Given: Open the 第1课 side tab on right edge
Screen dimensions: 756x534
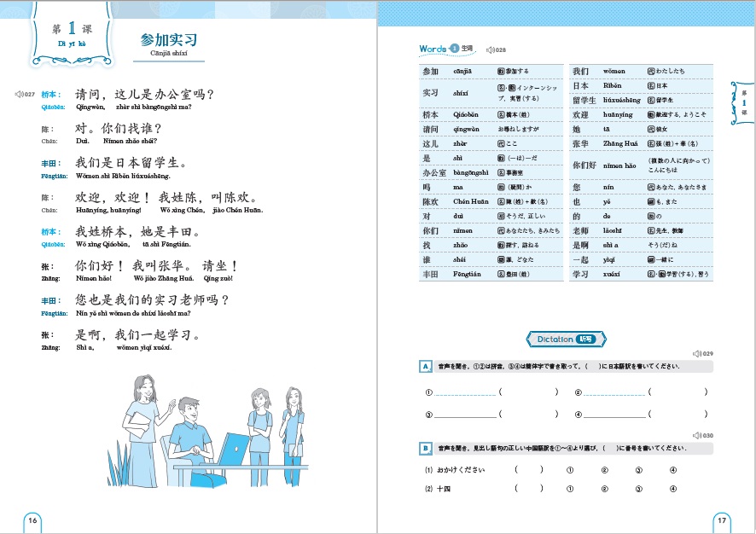Looking at the screenshot, I should point(742,102).
